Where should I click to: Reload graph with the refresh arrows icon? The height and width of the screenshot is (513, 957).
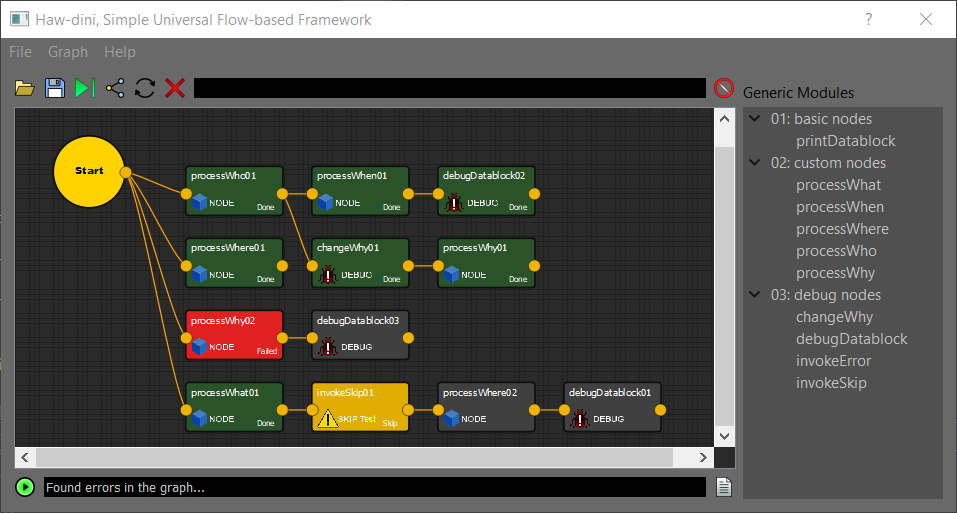coord(145,88)
